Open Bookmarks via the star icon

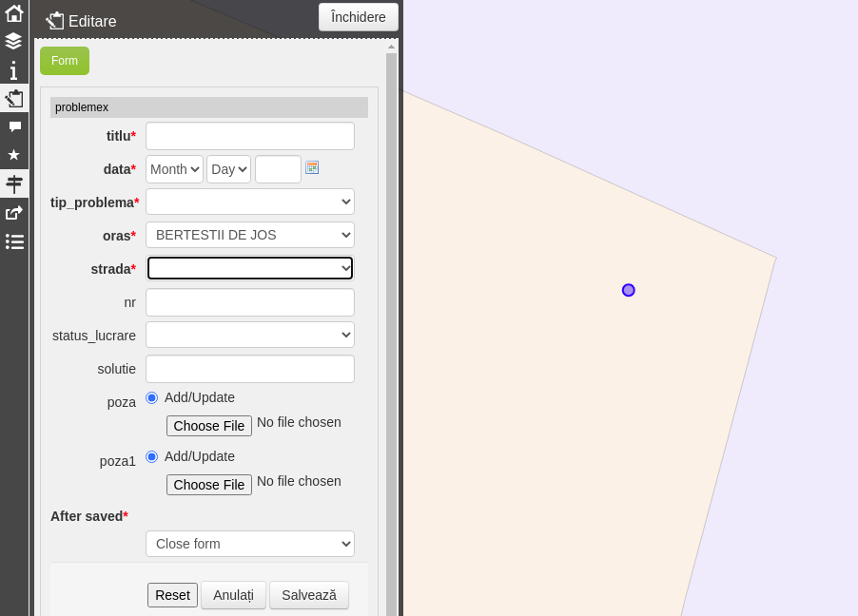tap(14, 154)
